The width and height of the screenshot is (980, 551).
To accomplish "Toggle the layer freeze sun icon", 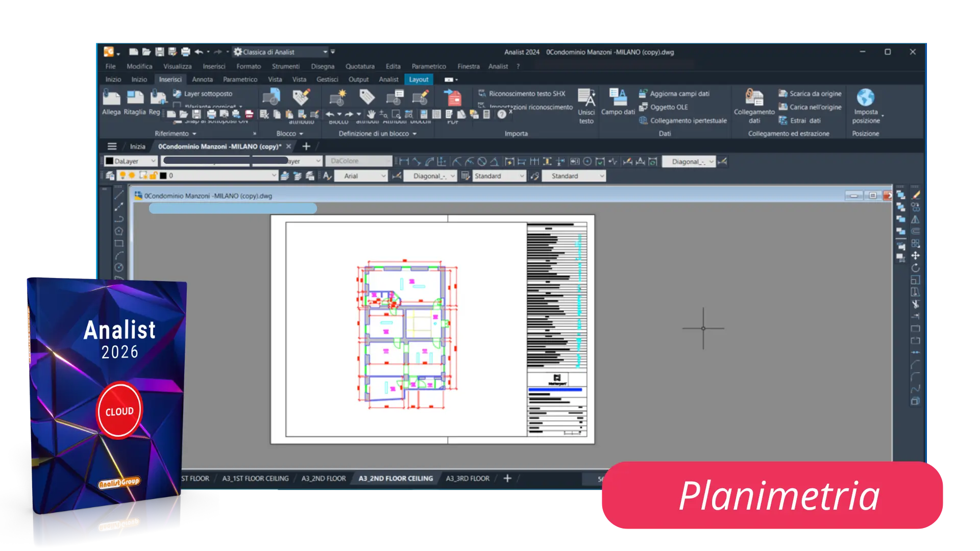I will [132, 176].
